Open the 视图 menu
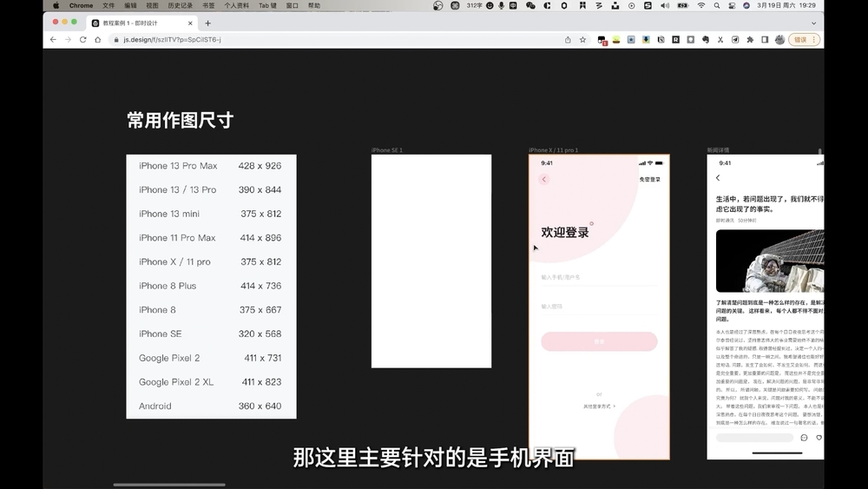868x489 pixels. click(x=152, y=5)
